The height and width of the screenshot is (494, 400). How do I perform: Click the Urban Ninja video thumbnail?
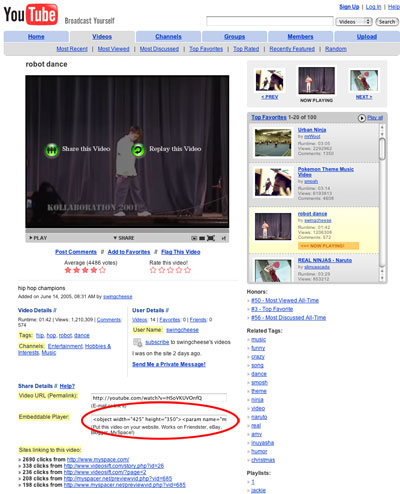point(273,143)
